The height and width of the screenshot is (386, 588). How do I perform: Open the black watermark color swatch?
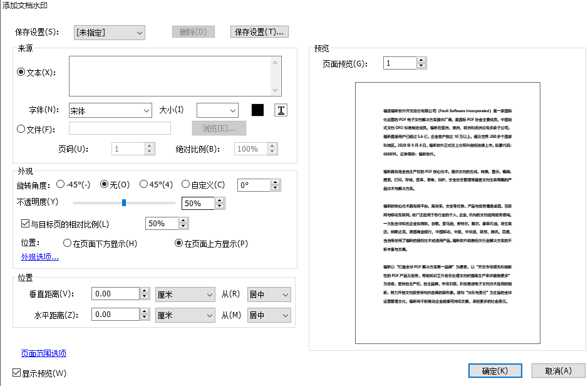click(x=258, y=110)
